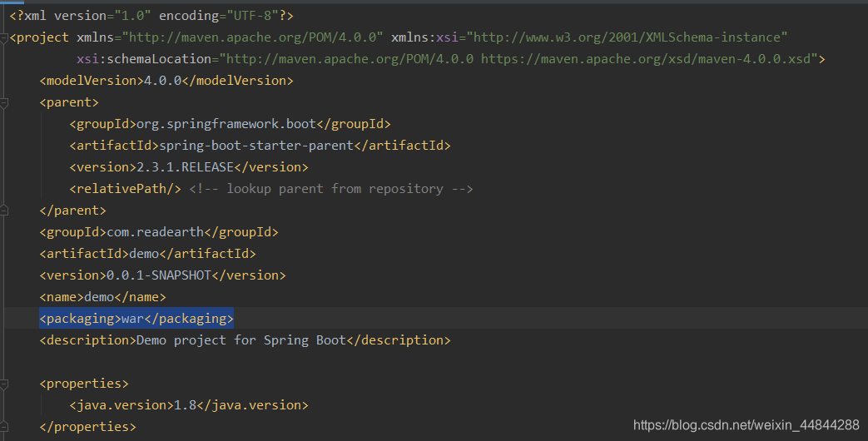Click the org.springframework.boot groupId value
Viewport: 868px width, 441px height.
pyautogui.click(x=226, y=124)
